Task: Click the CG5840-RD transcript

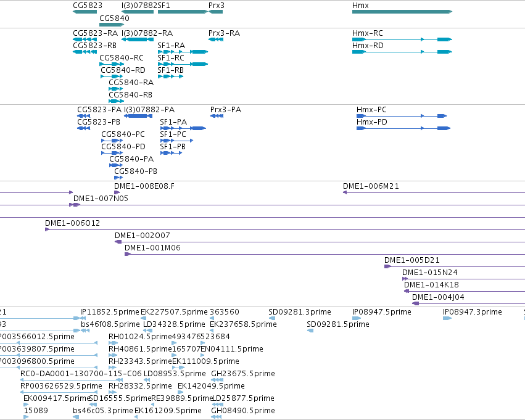Action: click(112, 76)
